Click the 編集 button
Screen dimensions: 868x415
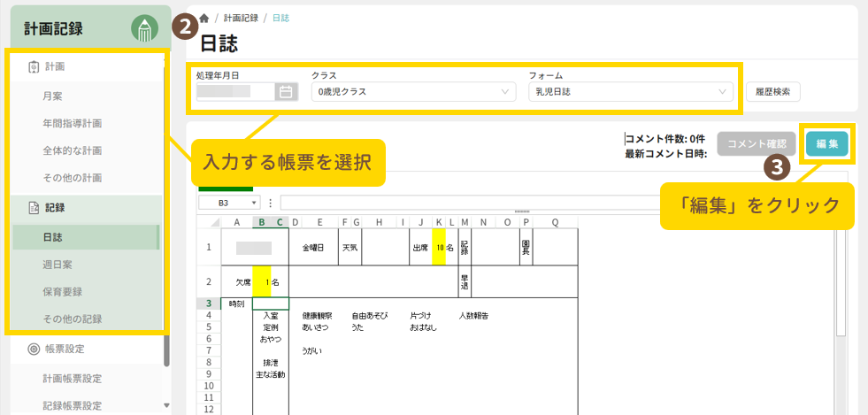tap(827, 143)
